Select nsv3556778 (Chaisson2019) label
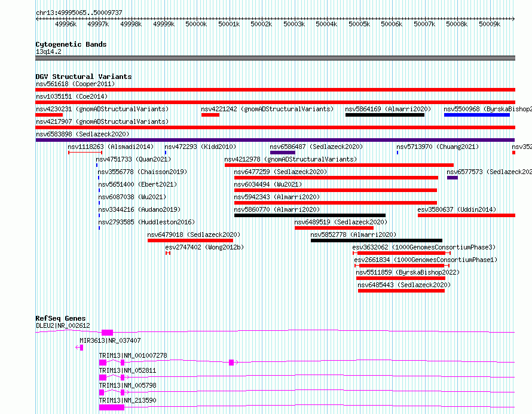The width and height of the screenshot is (532, 414). [x=142, y=172]
